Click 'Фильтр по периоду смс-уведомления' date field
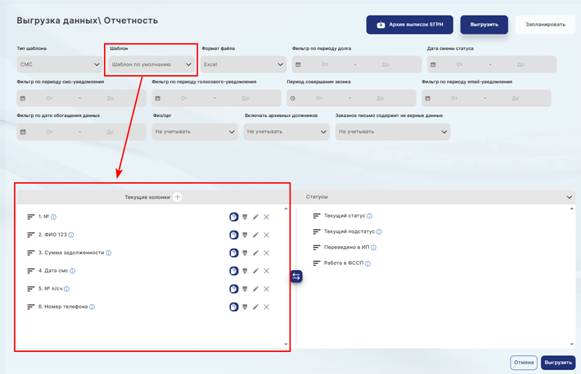This screenshot has height=374, width=581. (81, 98)
